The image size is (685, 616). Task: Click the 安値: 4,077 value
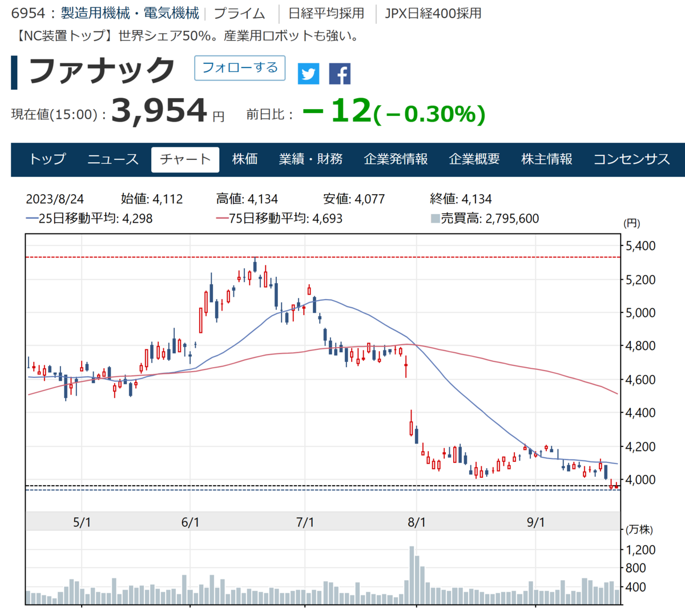click(354, 199)
